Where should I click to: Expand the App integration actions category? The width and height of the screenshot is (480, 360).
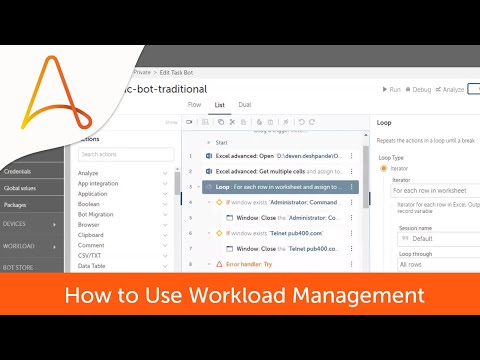[x=165, y=183]
